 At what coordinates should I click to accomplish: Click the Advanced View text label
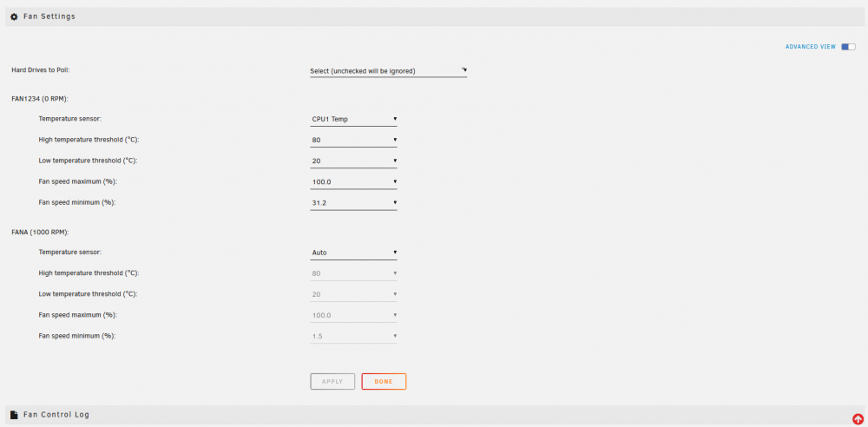pyautogui.click(x=811, y=47)
